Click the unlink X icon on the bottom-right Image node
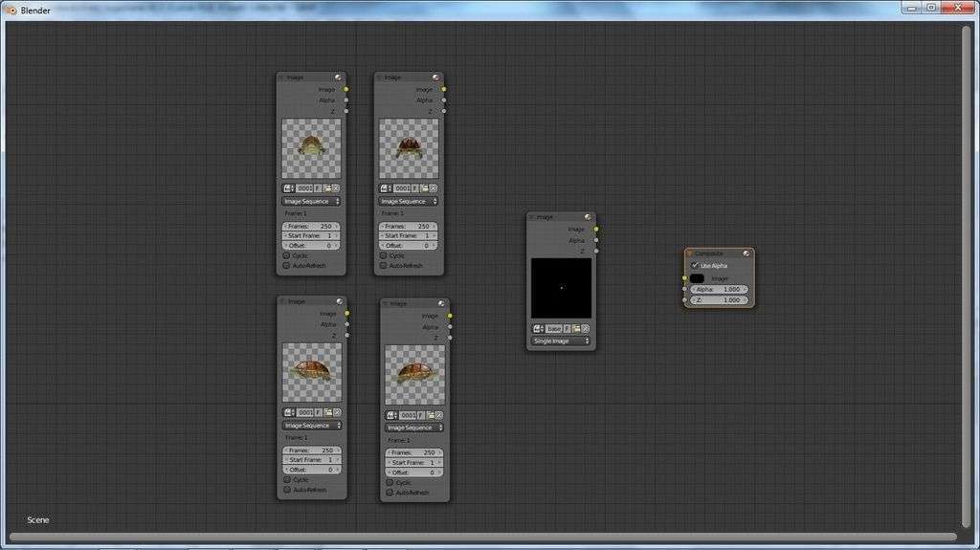Viewport: 980px width, 550px height. (439, 415)
